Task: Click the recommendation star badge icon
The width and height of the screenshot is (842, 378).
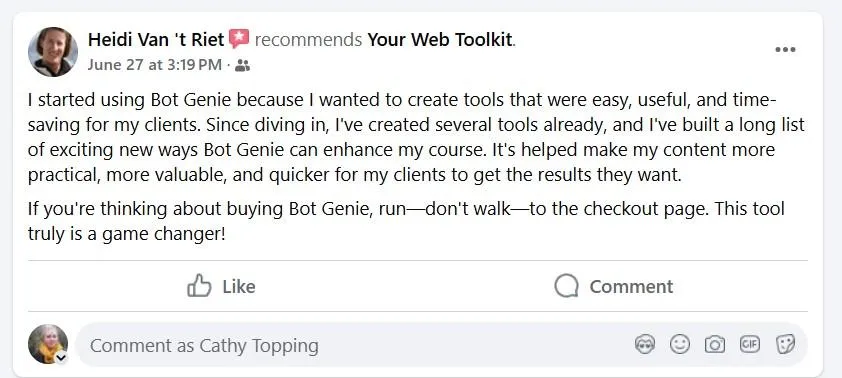Action: point(239,39)
